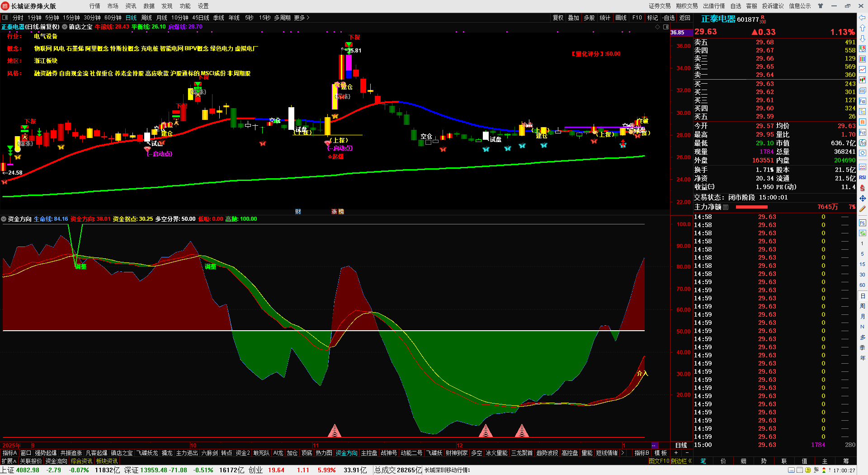
Task: Switch sidebar period to 日
Action: (863, 295)
